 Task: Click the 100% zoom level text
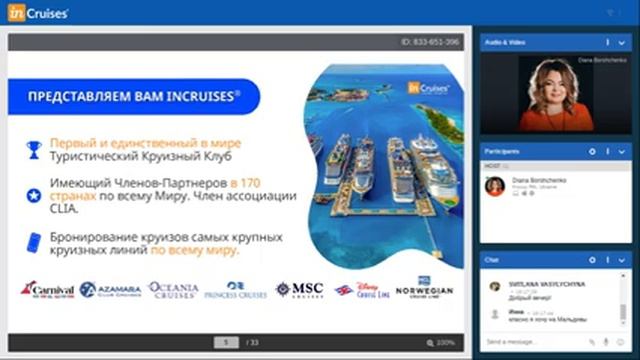click(446, 342)
